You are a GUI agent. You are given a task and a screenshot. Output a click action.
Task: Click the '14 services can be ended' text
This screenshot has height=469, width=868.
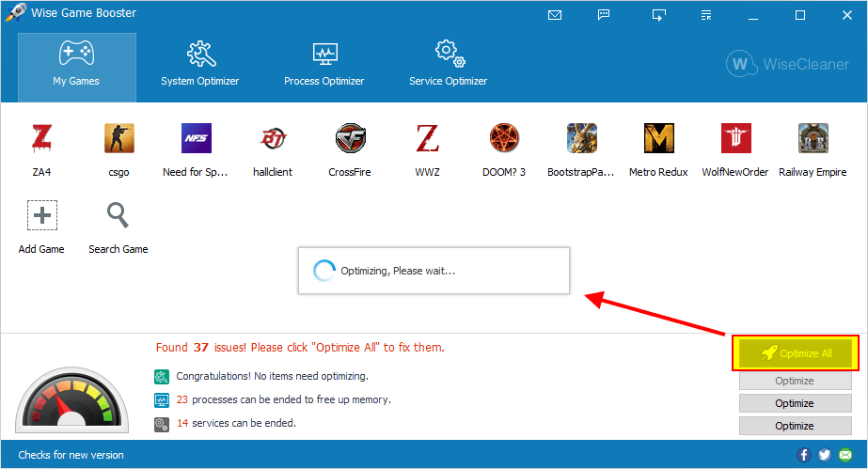click(x=236, y=423)
